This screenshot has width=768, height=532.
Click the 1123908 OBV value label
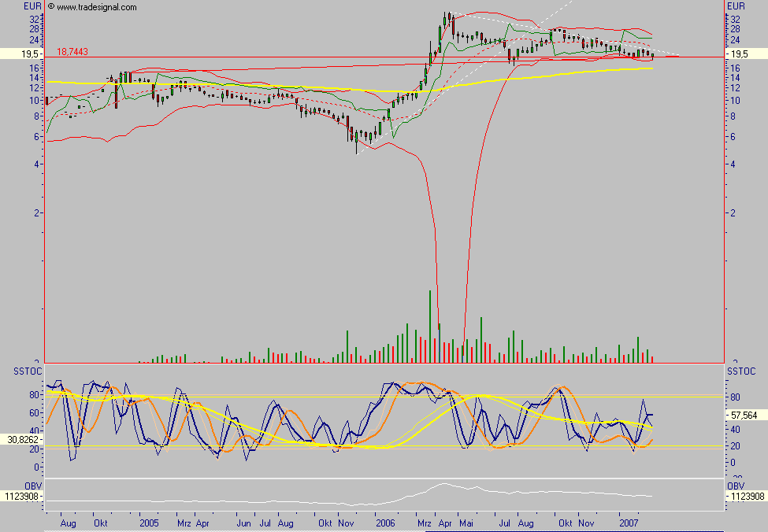tap(20, 497)
